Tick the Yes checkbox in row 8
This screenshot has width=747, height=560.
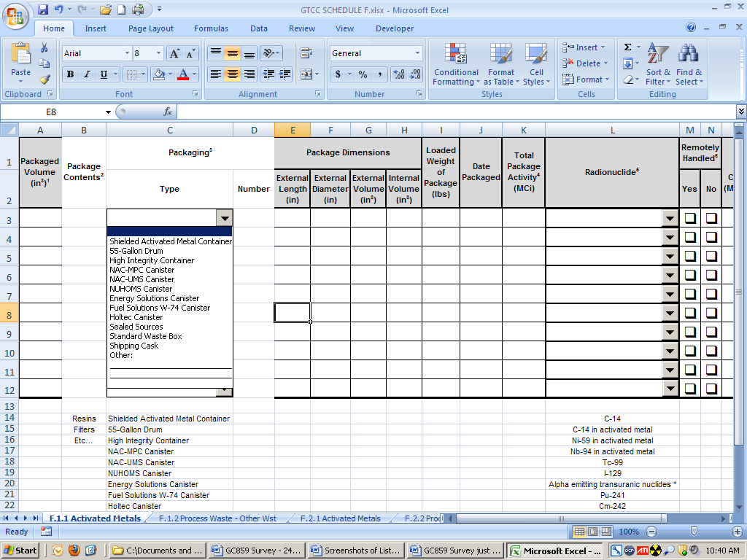[x=690, y=313]
